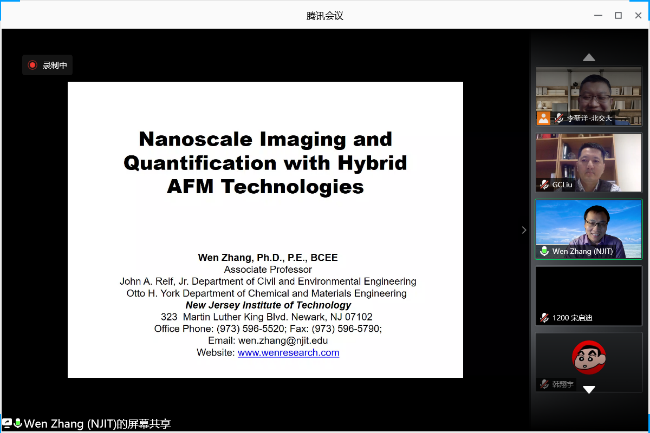Open the www.wenresearch.com link
Viewport: 650px width, 433px height.
[x=288, y=352]
